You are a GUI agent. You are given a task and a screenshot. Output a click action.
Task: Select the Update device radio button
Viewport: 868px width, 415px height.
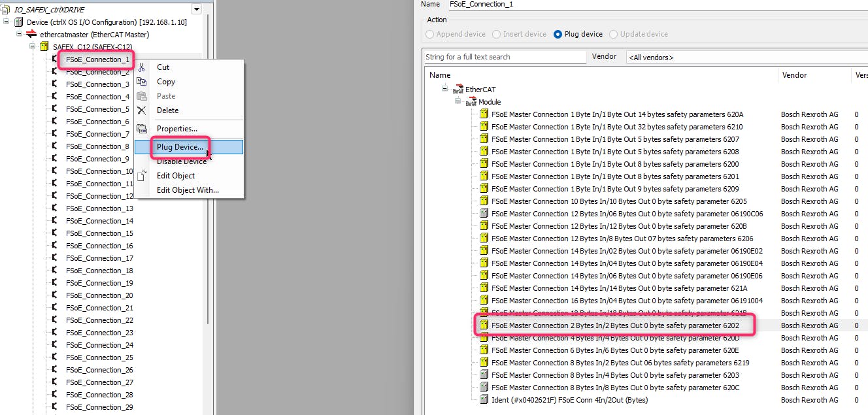(x=614, y=34)
